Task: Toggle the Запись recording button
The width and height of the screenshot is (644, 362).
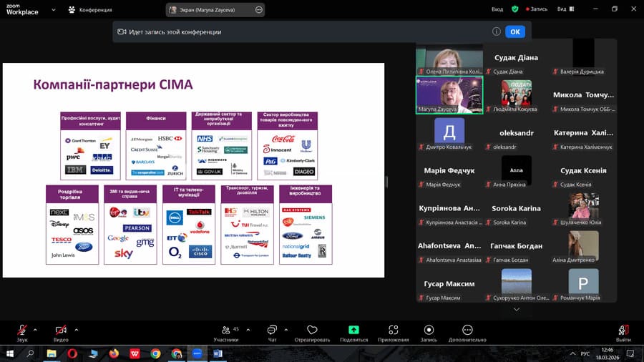Action: coord(429,332)
